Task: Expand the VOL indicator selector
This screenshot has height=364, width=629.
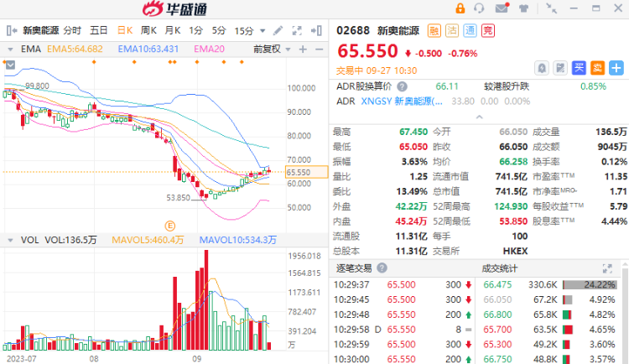Action: (10, 241)
